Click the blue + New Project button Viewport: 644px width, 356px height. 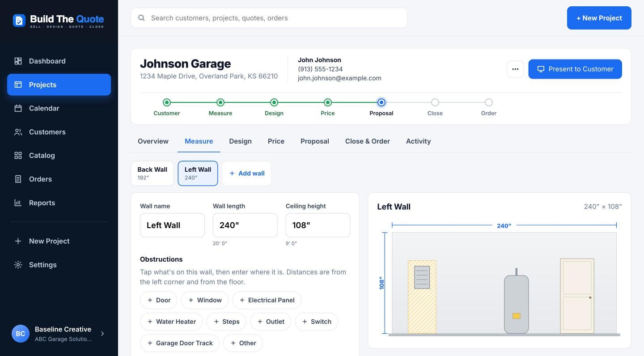pyautogui.click(x=599, y=18)
